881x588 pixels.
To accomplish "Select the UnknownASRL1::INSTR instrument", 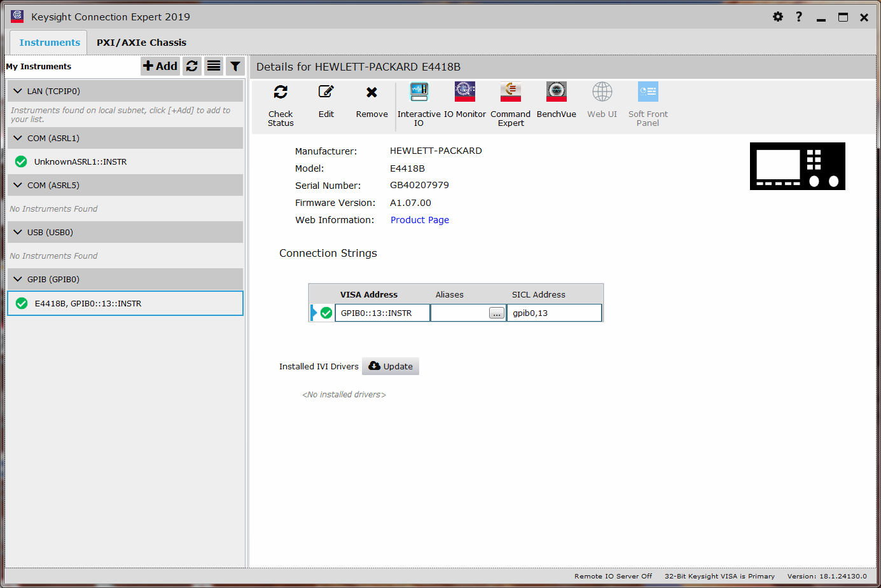I will click(80, 162).
